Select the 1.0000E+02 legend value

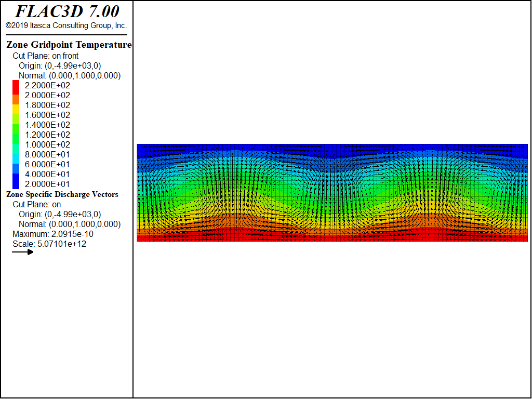47,144
